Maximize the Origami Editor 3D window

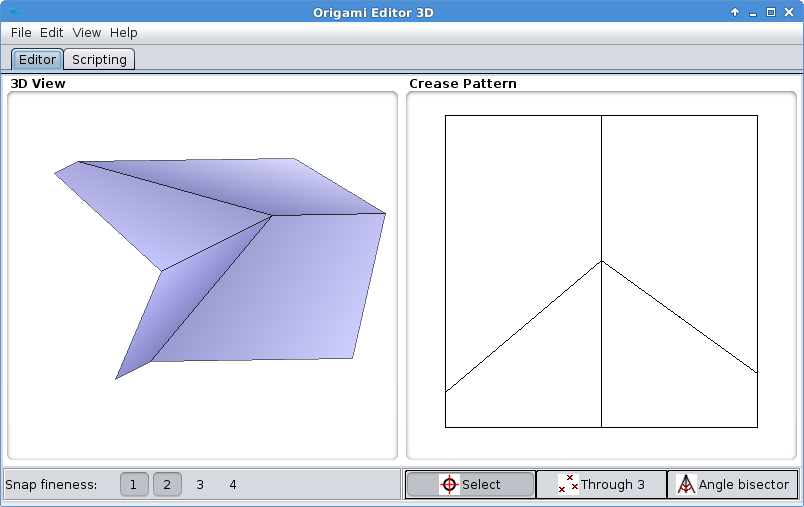pyautogui.click(x=771, y=12)
